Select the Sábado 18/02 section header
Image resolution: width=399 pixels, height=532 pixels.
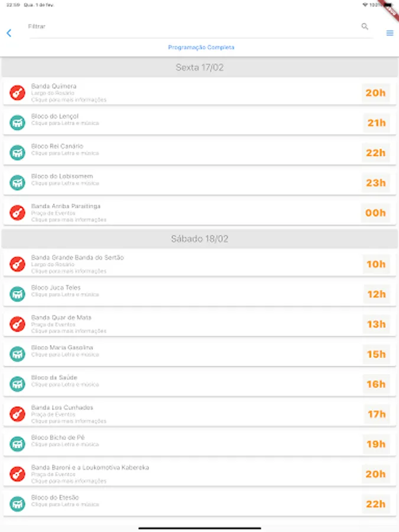tap(200, 239)
